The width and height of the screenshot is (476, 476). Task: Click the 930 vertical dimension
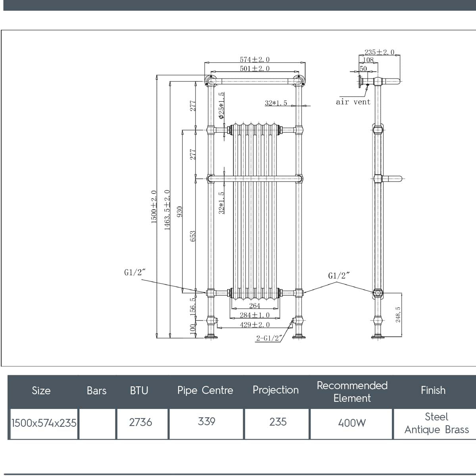[179, 211]
